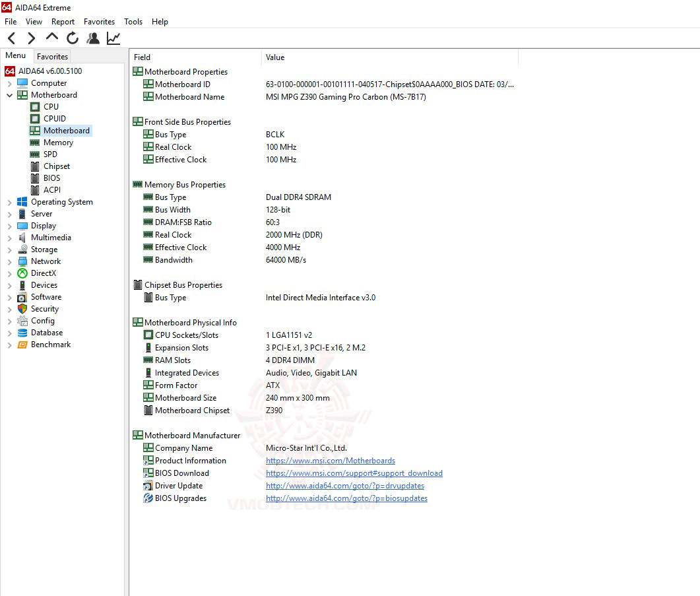Go forward with the right arrow toolbar icon
Viewport: 700px width, 596px height.
tap(31, 38)
